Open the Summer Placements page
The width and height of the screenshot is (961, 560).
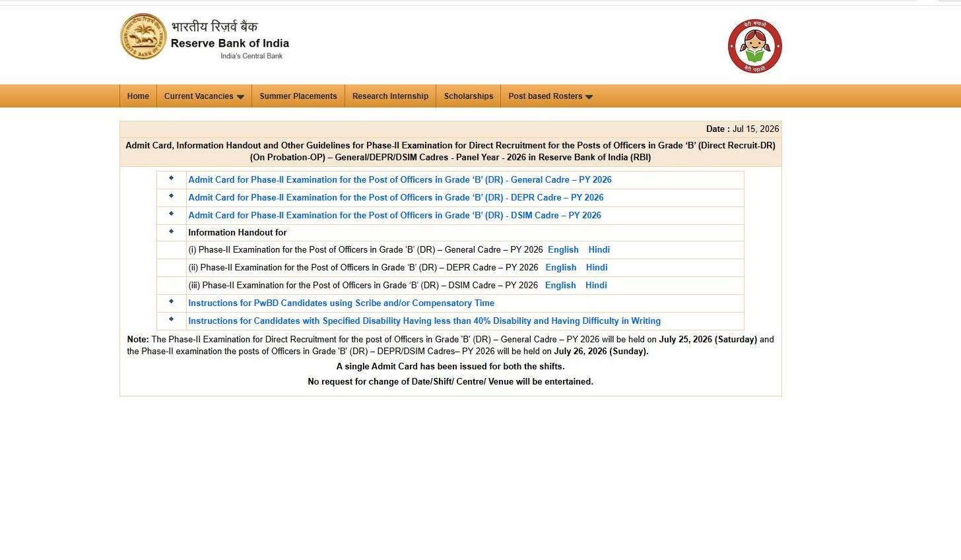(298, 96)
